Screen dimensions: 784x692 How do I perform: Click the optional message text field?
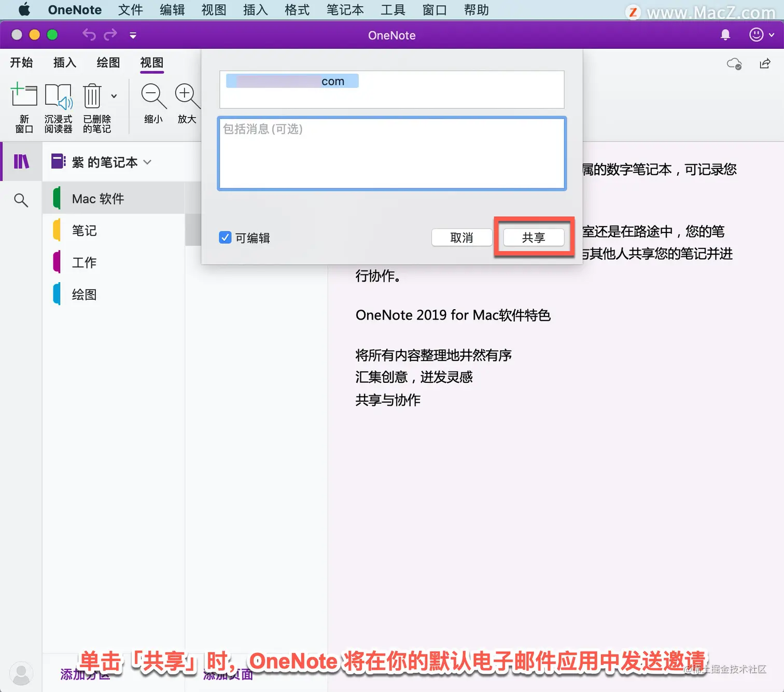click(392, 154)
